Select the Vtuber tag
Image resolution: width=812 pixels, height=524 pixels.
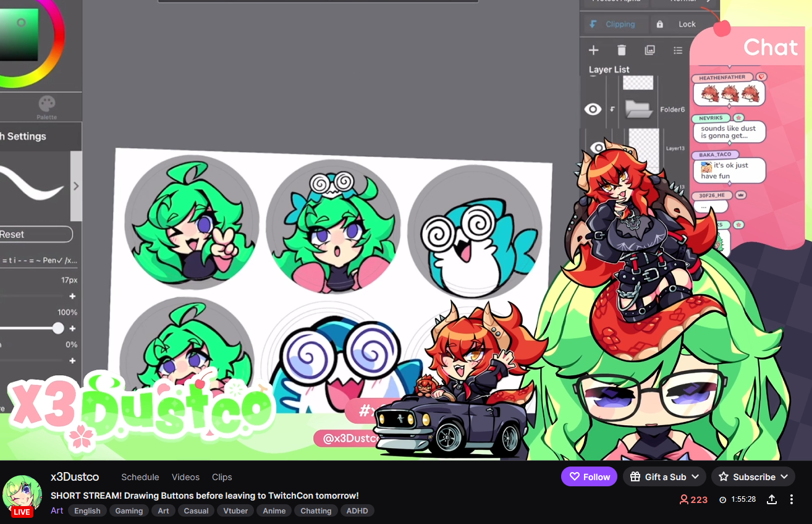coord(235,510)
